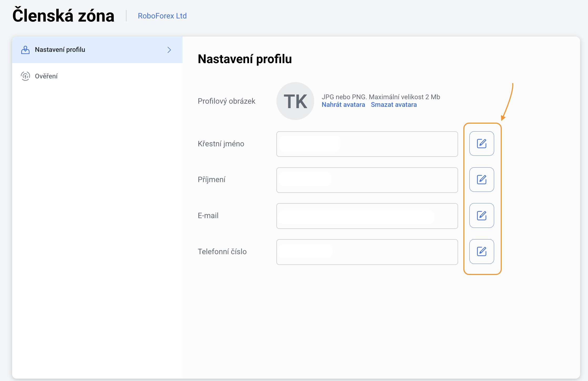Click the edit icon for Křestní jméno
The image size is (588, 381).
pos(481,144)
